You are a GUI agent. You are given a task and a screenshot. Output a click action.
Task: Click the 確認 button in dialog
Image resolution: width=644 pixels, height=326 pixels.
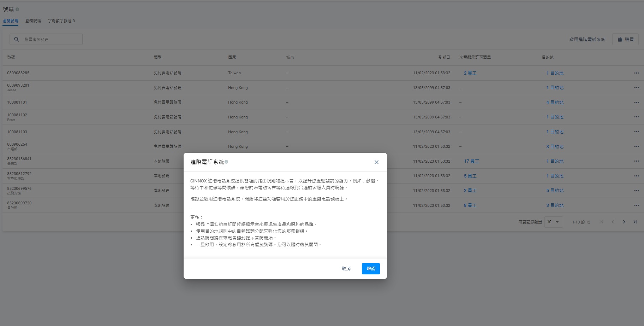371,269
